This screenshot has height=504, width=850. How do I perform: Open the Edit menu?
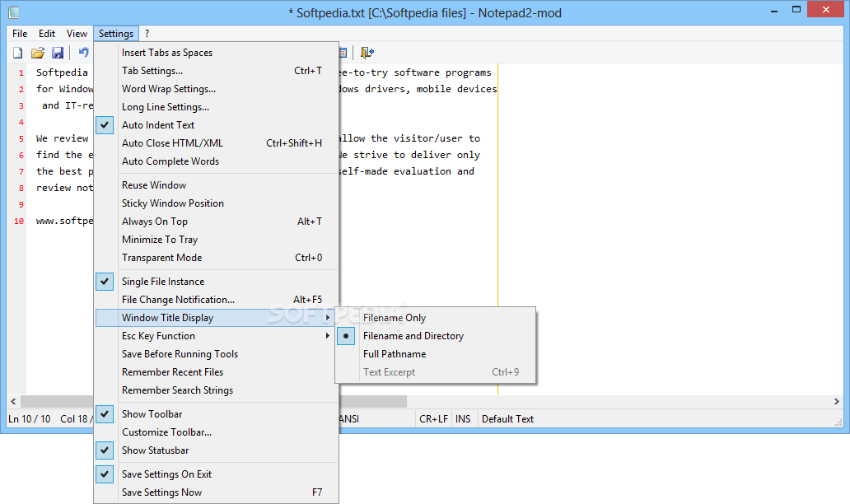pos(47,34)
